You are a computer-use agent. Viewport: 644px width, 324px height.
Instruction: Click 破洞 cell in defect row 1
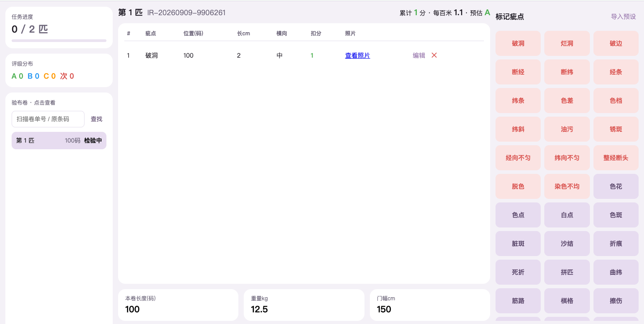pyautogui.click(x=152, y=55)
